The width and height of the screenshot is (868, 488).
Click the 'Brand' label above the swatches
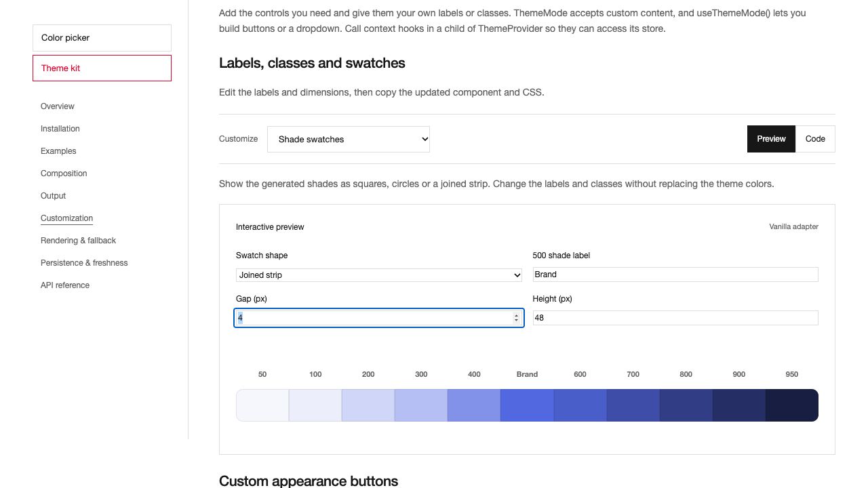click(527, 374)
